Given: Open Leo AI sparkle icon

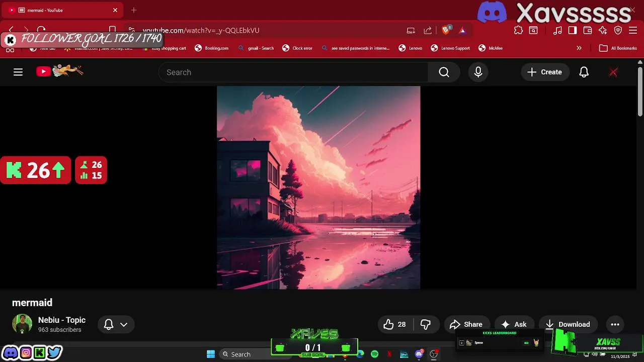Looking at the screenshot, I should [x=603, y=30].
